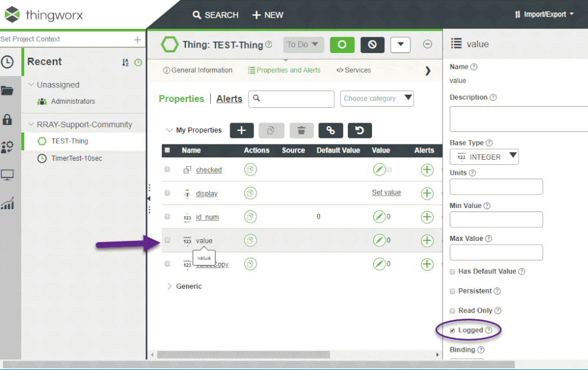
Task: Open the Browse folder sidebar icon
Action: point(7,90)
